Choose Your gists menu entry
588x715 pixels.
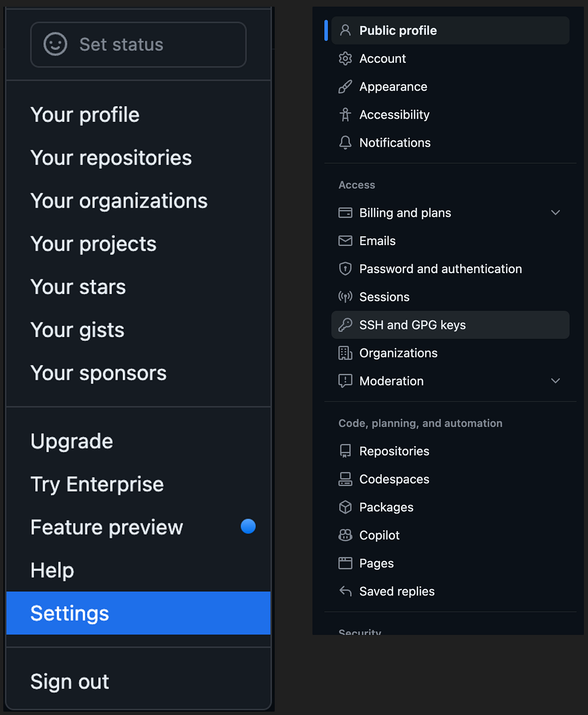pos(77,330)
